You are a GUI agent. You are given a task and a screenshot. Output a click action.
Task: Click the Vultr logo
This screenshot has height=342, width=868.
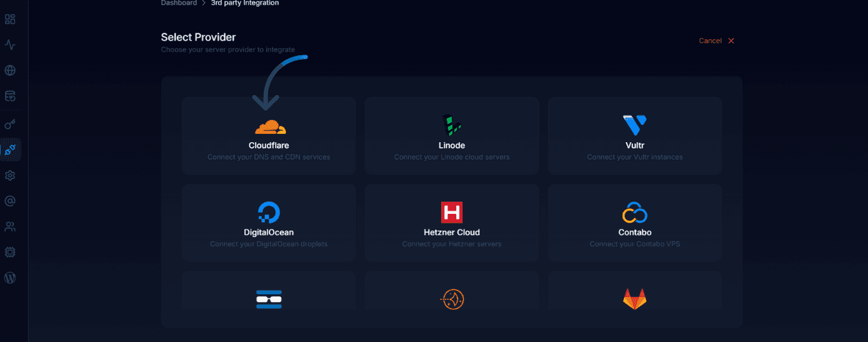coord(635,126)
